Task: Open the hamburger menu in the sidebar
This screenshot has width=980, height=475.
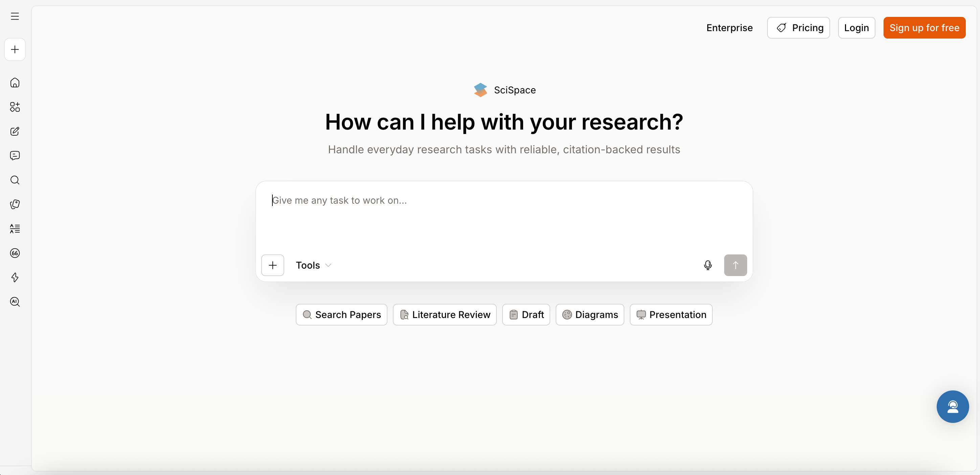Action: tap(15, 16)
